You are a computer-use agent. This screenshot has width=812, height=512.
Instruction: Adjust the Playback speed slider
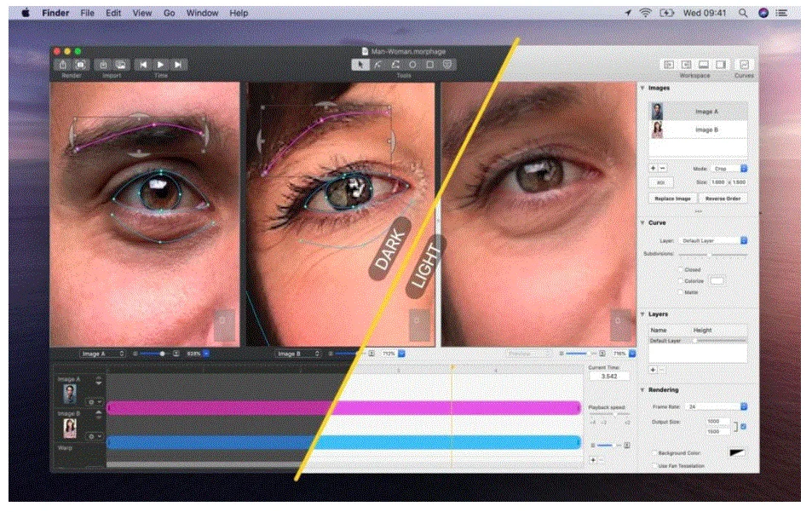pyautogui.click(x=609, y=414)
